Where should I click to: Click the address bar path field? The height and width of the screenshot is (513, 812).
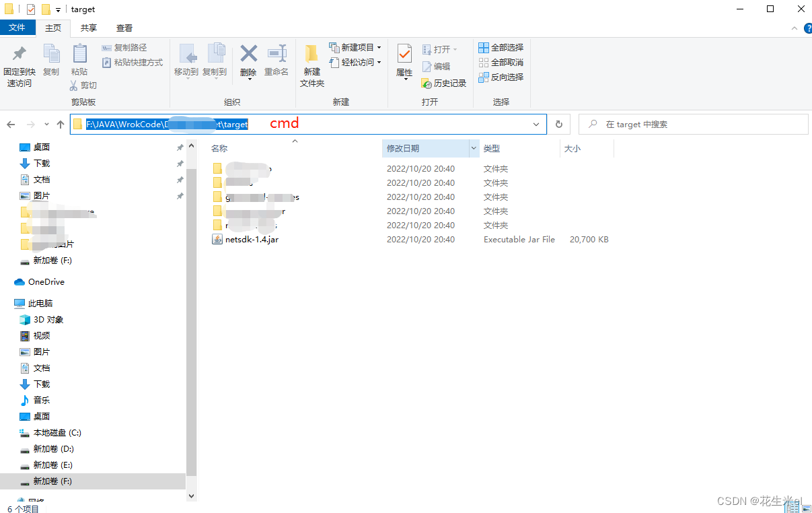coord(308,125)
